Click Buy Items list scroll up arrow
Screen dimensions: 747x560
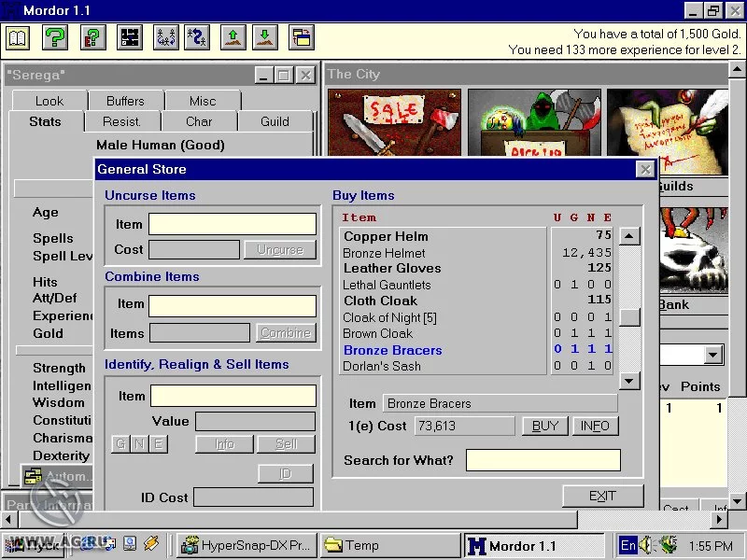(629, 236)
